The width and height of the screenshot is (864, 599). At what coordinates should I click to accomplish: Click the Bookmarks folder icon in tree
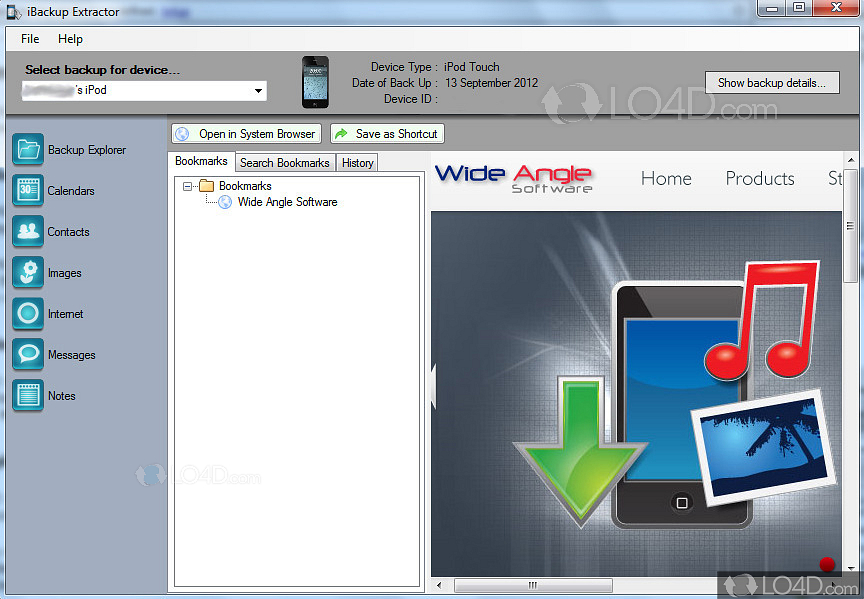(207, 186)
